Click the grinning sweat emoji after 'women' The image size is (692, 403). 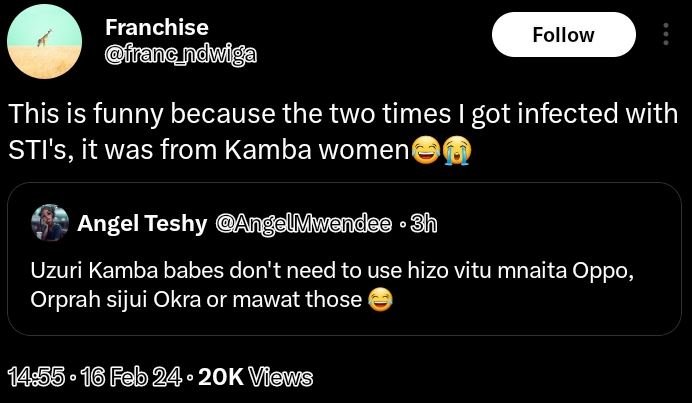pos(426,152)
